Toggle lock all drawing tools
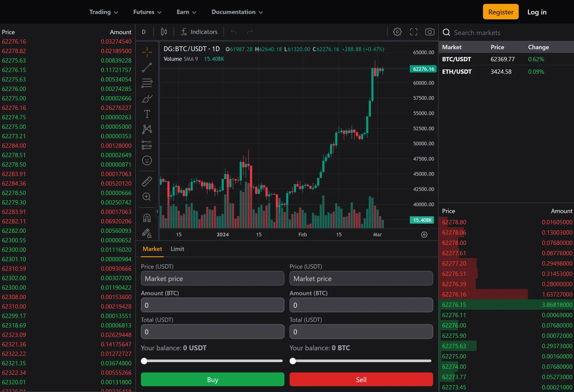This screenshot has width=574, height=392. [147, 233]
